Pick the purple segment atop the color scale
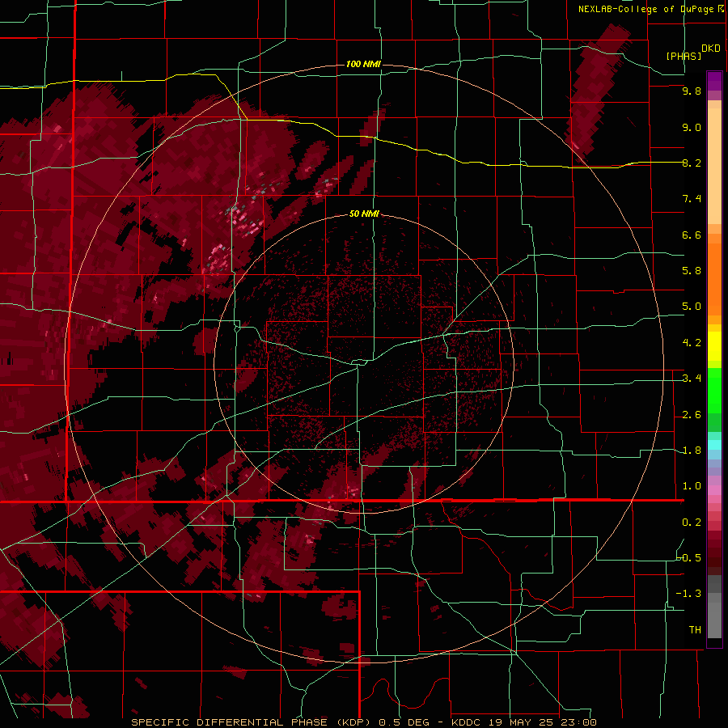Screen dimensions: 728x728 pyautogui.click(x=714, y=81)
